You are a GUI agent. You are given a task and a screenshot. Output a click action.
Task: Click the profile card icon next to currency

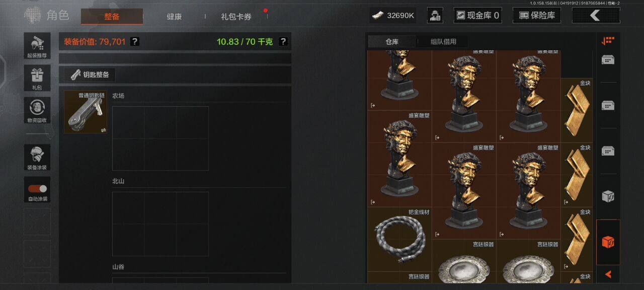click(435, 15)
